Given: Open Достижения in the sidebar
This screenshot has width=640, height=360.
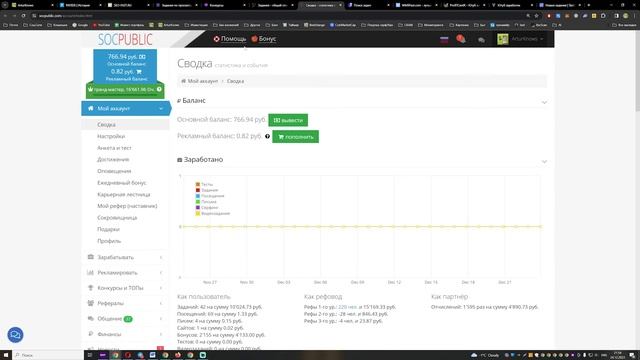Looking at the screenshot, I should (113, 160).
